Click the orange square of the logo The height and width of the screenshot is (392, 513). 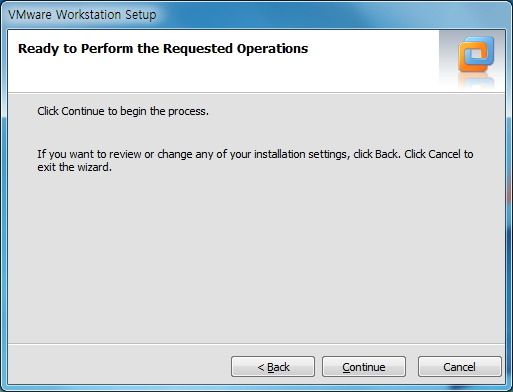pos(469,60)
